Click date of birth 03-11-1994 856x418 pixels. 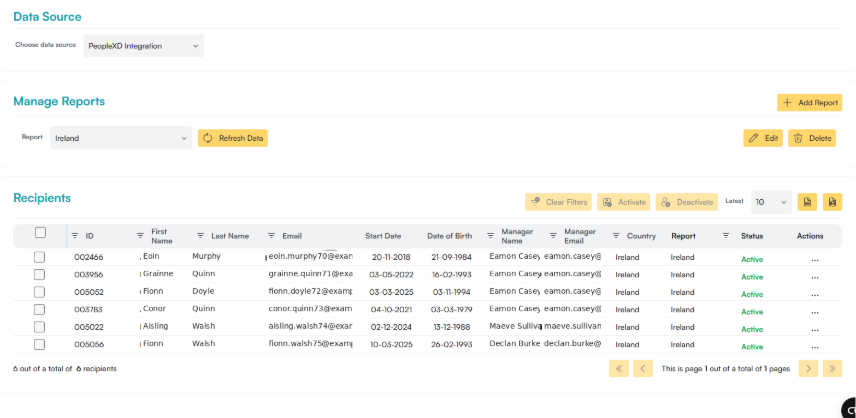tap(451, 292)
